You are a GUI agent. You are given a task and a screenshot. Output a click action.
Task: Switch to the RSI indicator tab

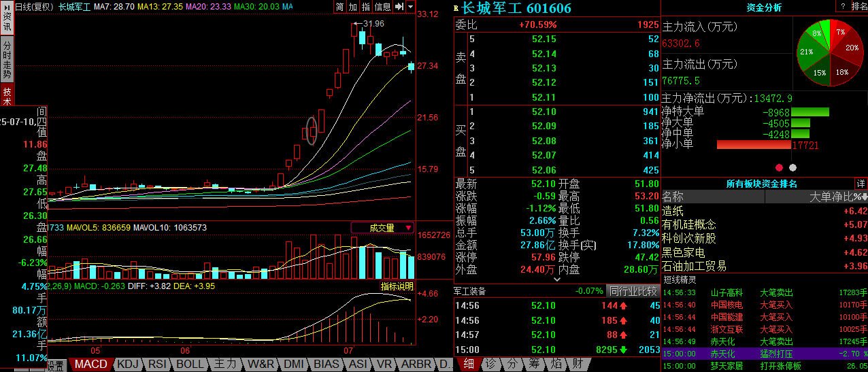[x=158, y=365]
